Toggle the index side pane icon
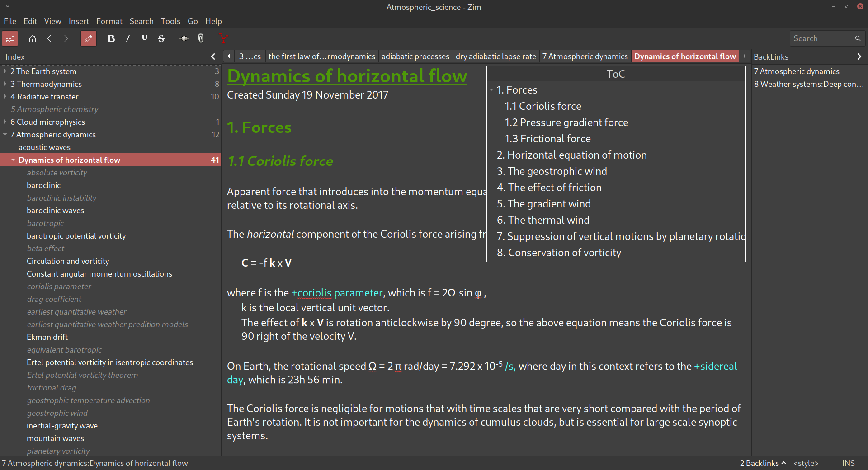 point(9,38)
